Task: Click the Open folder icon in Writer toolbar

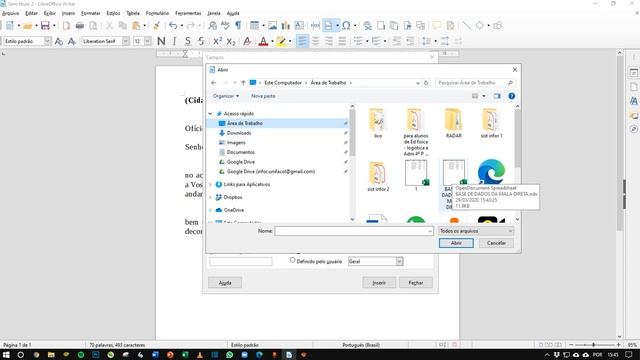Action: click(x=27, y=26)
